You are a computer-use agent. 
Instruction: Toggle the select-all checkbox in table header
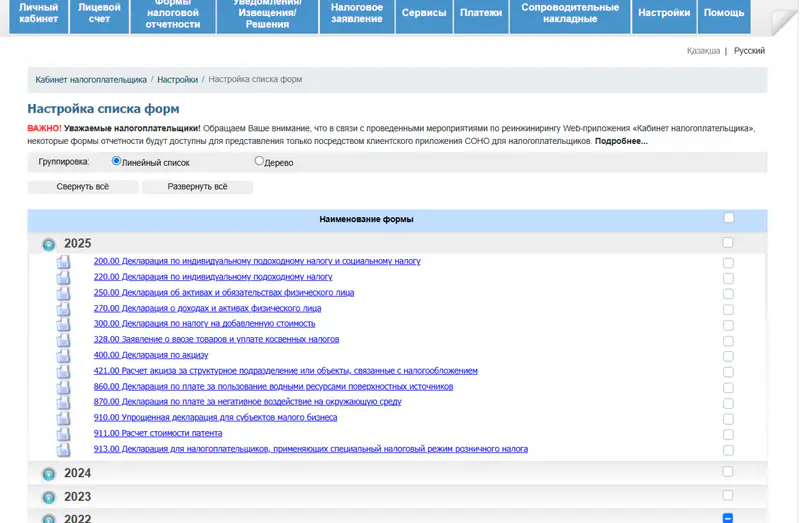point(728,218)
